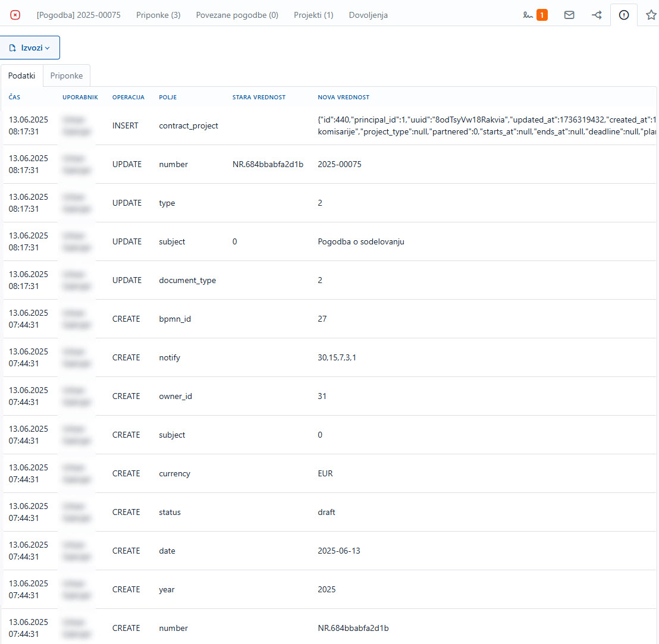Click the 'Pogodba o sodelovanju' value cell
The height and width of the screenshot is (644, 659).
[361, 241]
